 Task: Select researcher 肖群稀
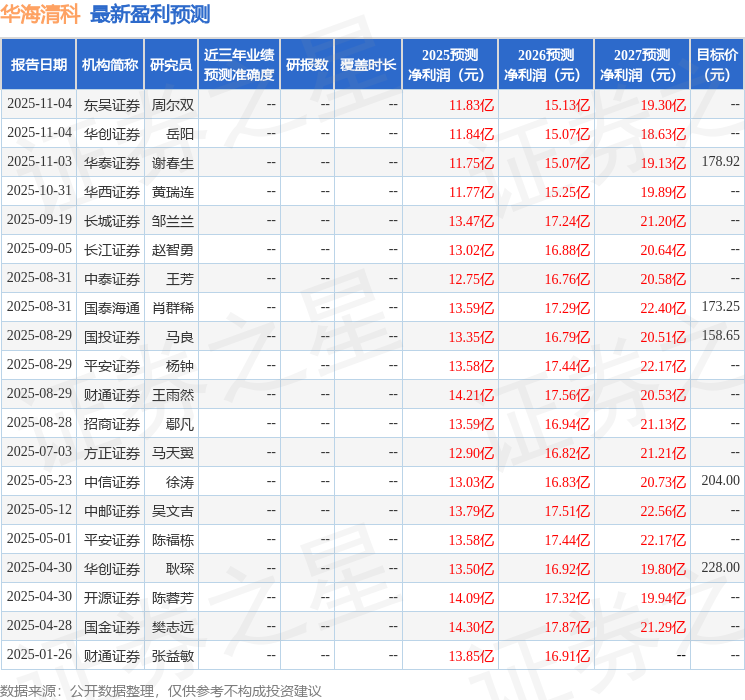(x=173, y=308)
